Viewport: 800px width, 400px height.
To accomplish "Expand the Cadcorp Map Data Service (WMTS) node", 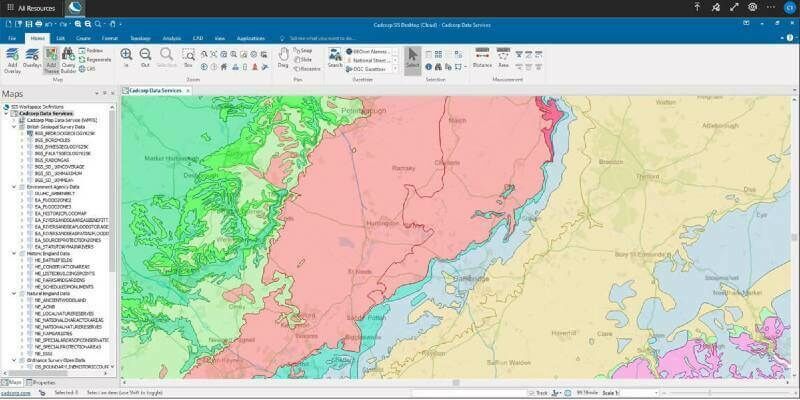I will click(14, 120).
